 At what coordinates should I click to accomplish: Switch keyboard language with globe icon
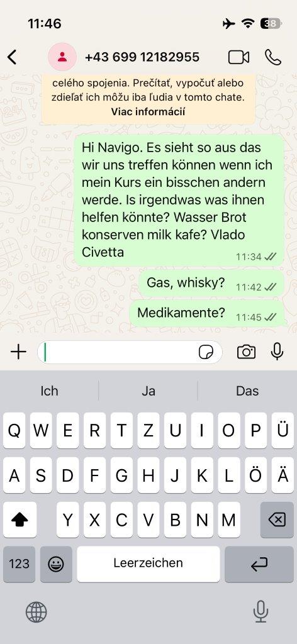36,613
